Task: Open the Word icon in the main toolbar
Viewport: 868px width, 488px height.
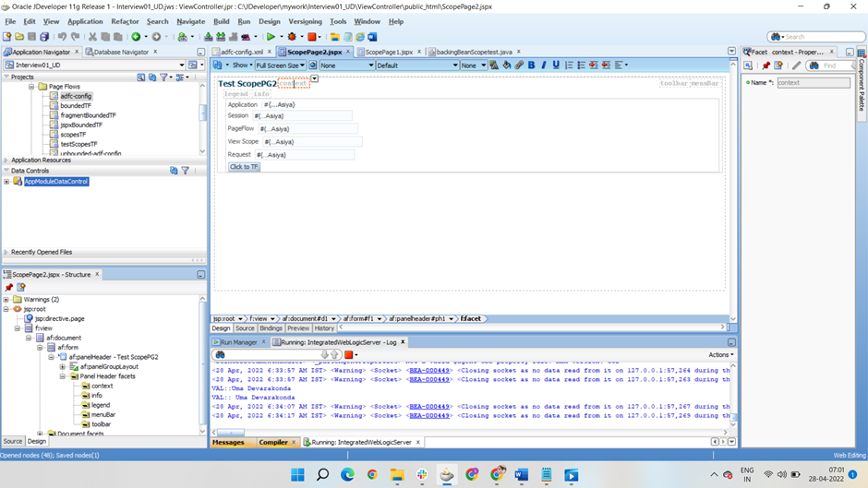Action: [372, 37]
